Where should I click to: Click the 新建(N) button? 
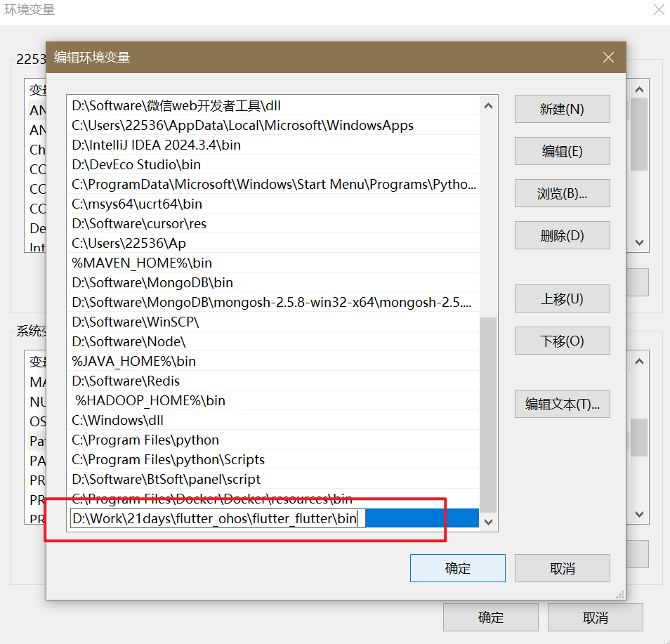pyautogui.click(x=562, y=109)
